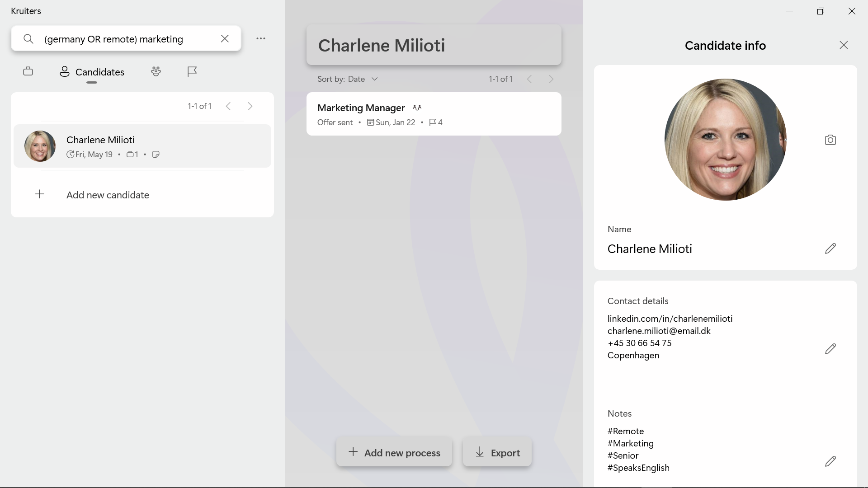Click the people icon next to Marketing Manager
This screenshot has width=868, height=488.
click(417, 108)
